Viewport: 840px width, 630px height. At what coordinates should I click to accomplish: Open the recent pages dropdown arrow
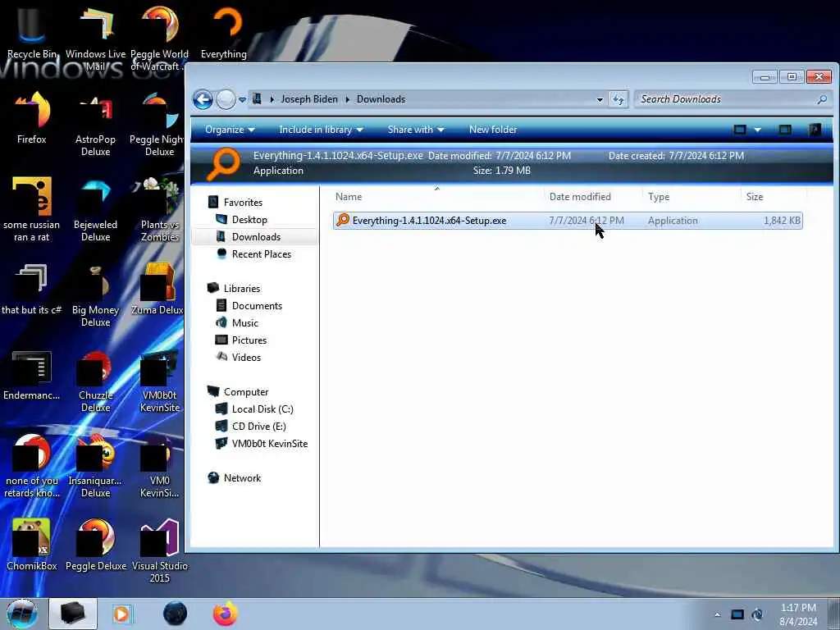tap(242, 99)
